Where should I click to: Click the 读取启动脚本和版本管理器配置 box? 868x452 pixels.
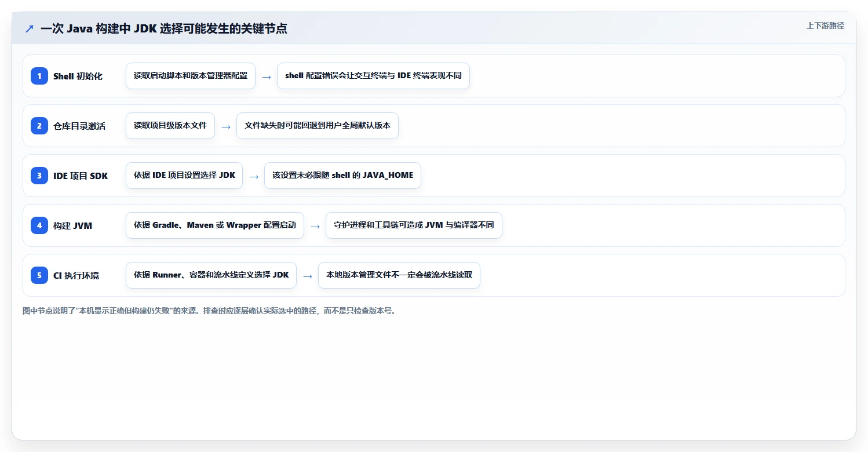click(x=191, y=76)
